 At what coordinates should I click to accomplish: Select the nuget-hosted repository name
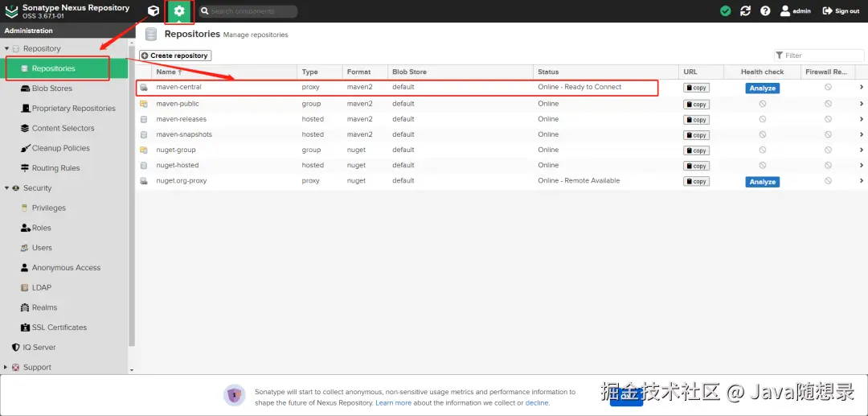177,165
